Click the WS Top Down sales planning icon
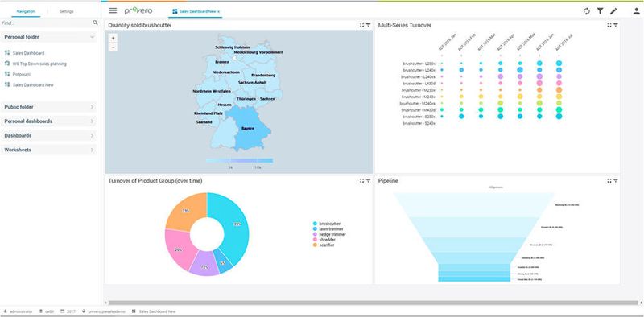Image resolution: width=644 pixels, height=317 pixels. [7, 64]
